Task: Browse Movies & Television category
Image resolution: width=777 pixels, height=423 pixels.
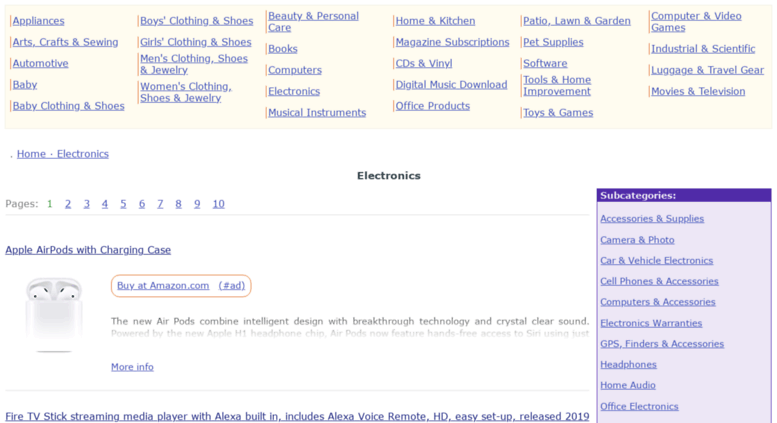Action: tap(698, 92)
